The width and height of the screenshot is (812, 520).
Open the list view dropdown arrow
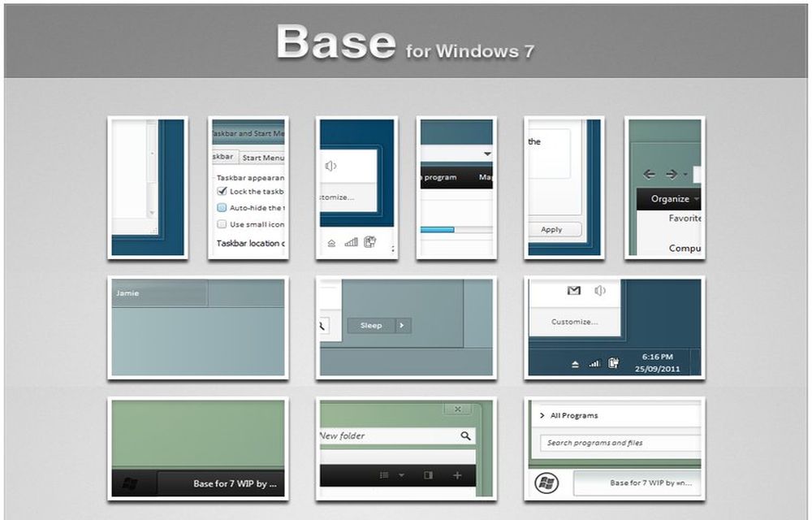(x=401, y=474)
